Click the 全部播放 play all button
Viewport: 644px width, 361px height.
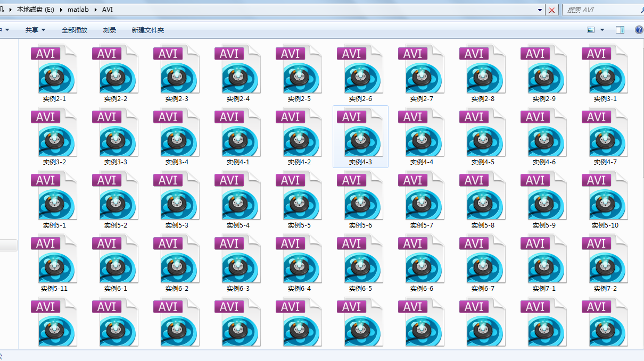(x=75, y=30)
